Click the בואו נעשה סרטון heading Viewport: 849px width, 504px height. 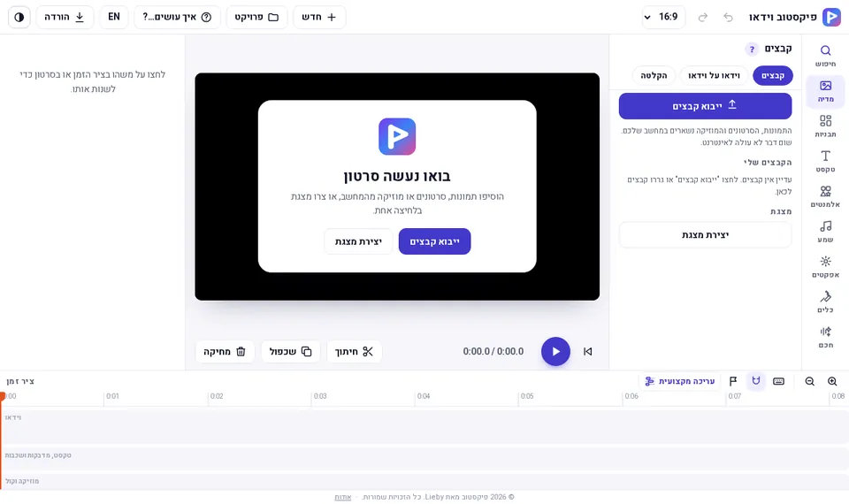397,176
